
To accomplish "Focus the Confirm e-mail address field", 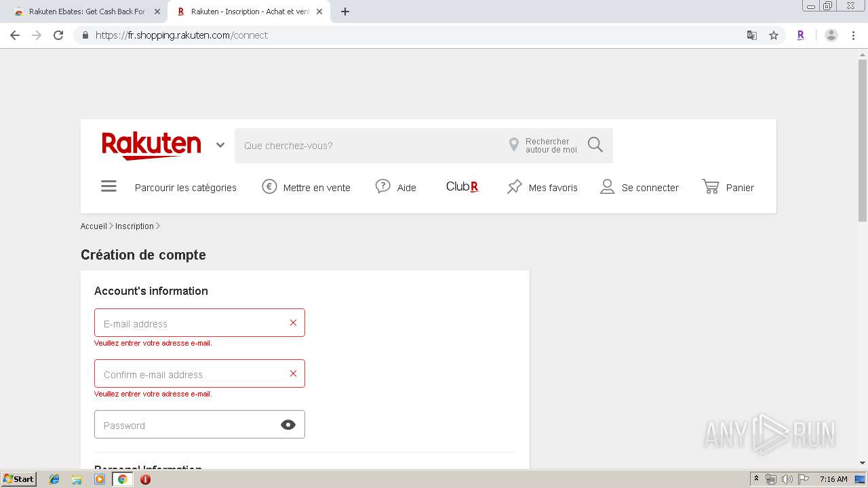I will pos(199,373).
